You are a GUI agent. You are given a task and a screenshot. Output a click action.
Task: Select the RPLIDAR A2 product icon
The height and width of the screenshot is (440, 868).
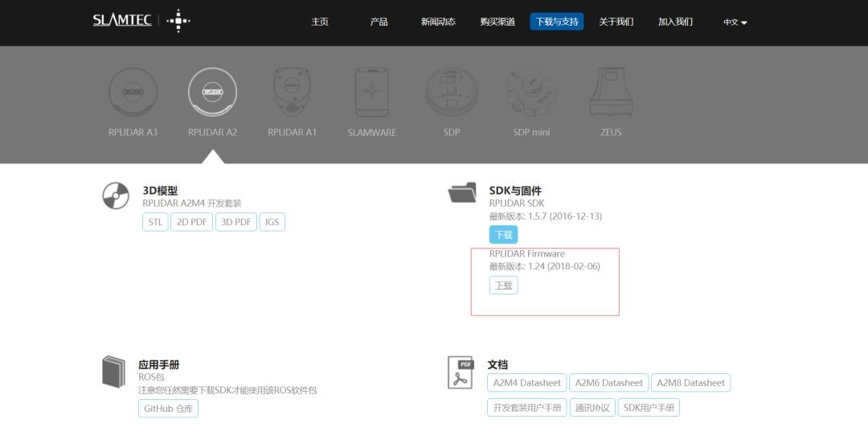[212, 92]
